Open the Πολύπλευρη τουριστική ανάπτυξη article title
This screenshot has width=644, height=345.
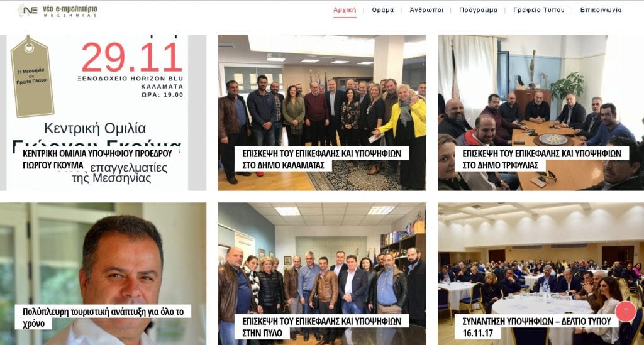[103, 317]
